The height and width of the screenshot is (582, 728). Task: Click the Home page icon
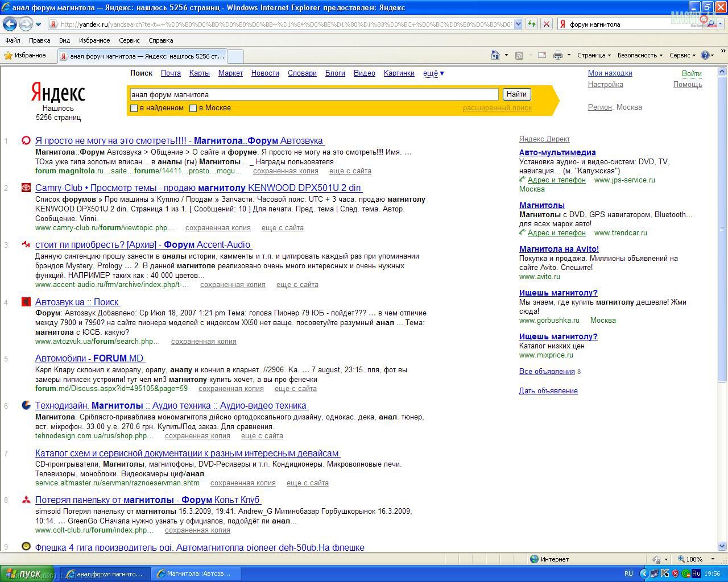click(495, 55)
